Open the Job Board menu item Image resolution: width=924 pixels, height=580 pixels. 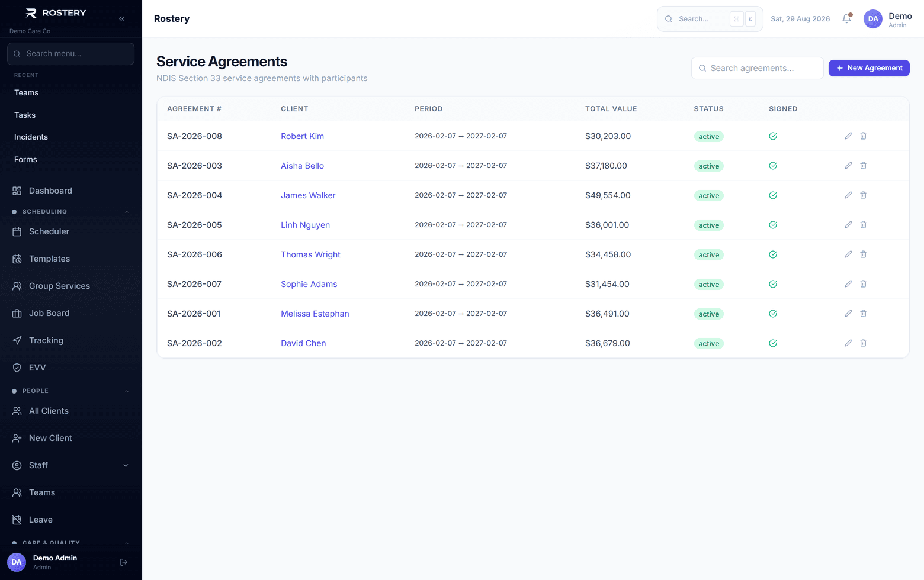70,313
